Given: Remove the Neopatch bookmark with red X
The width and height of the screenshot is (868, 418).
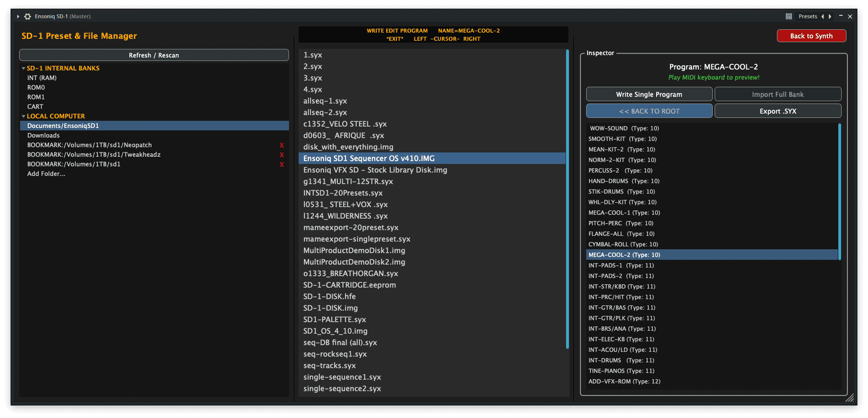Looking at the screenshot, I should tap(282, 145).
